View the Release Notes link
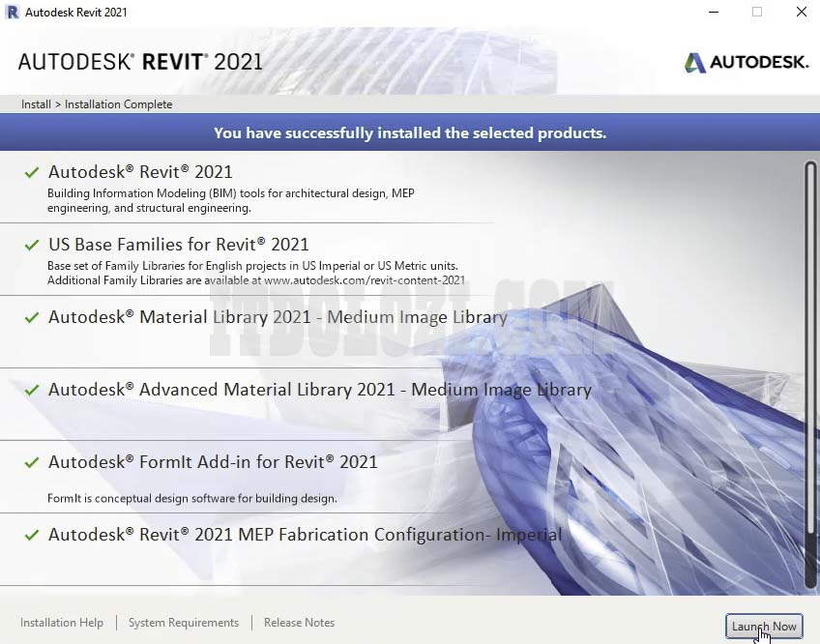This screenshot has width=820, height=644. [300, 624]
